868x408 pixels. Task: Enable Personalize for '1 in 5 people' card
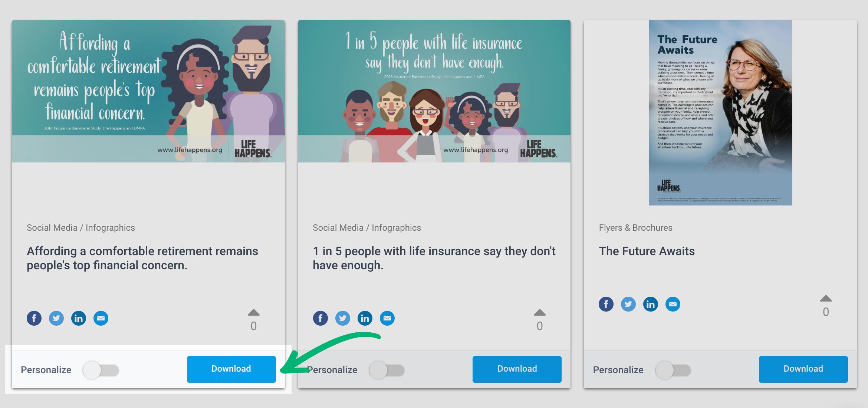coord(387,370)
